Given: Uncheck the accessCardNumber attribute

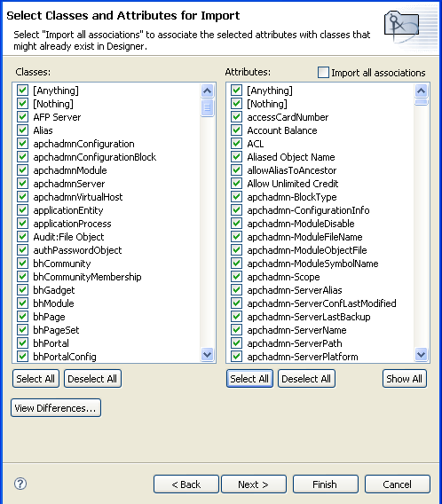Looking at the screenshot, I should [x=237, y=116].
